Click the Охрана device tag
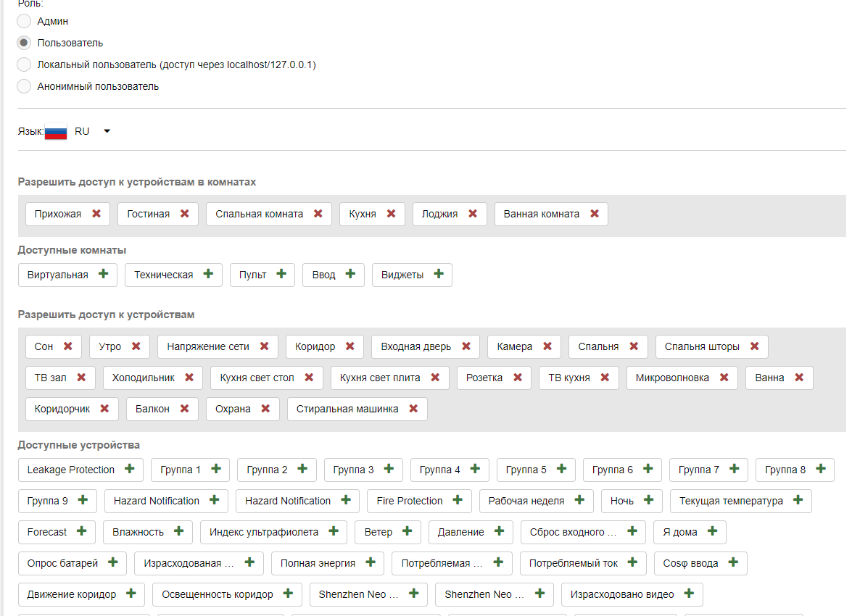The image size is (852, 616). coord(233,409)
